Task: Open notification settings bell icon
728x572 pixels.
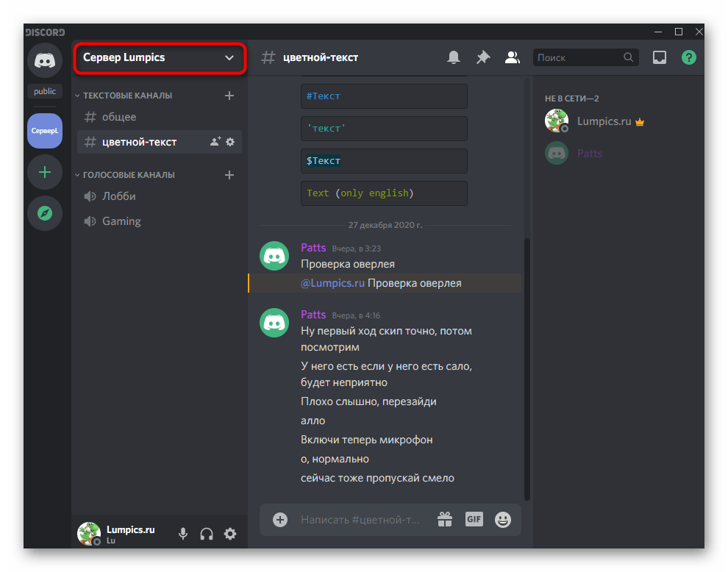Action: (454, 57)
